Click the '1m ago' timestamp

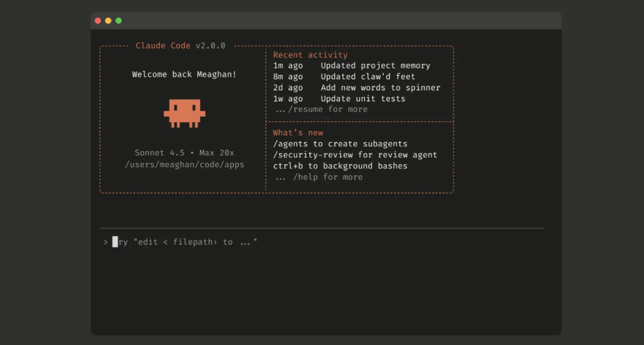point(288,66)
